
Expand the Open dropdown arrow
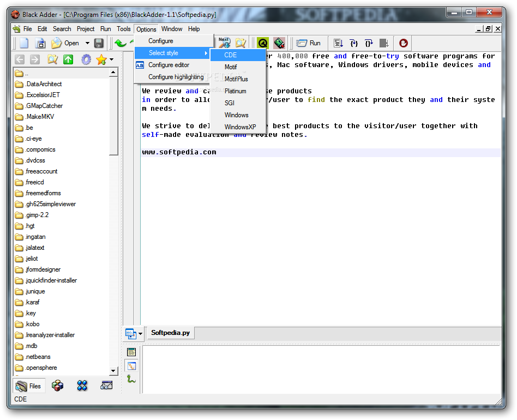87,43
